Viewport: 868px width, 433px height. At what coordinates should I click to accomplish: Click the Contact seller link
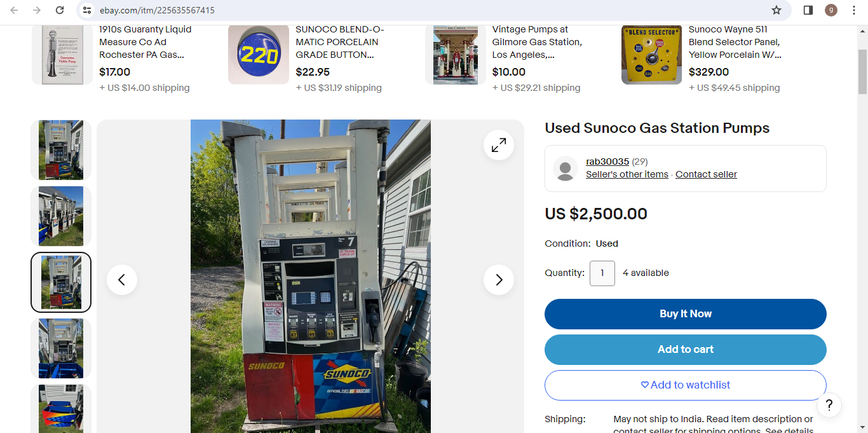pos(706,174)
